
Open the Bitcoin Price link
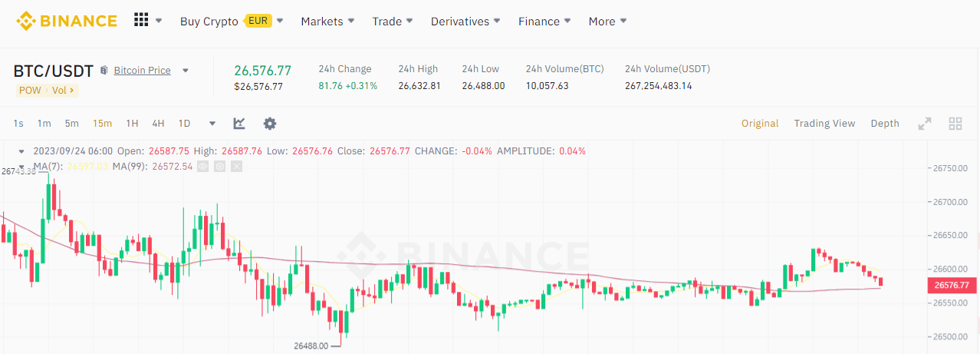pos(142,71)
